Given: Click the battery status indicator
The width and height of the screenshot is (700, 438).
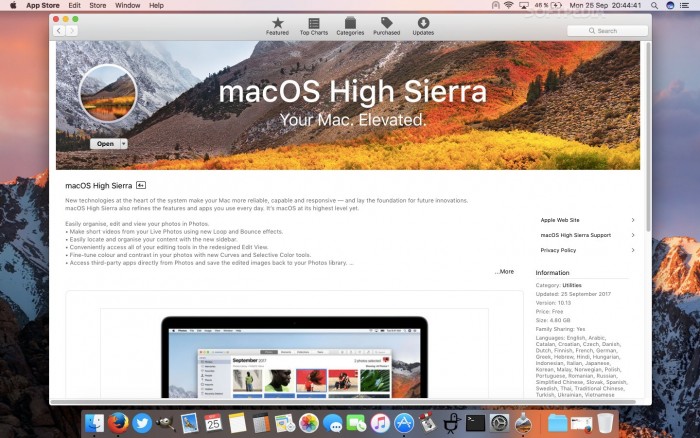Looking at the screenshot, I should (548, 5).
